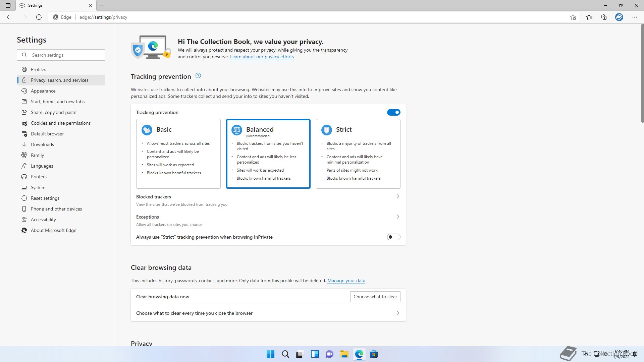Click the Strict shield icon
Image resolution: width=644 pixels, height=362 pixels.
click(x=327, y=130)
